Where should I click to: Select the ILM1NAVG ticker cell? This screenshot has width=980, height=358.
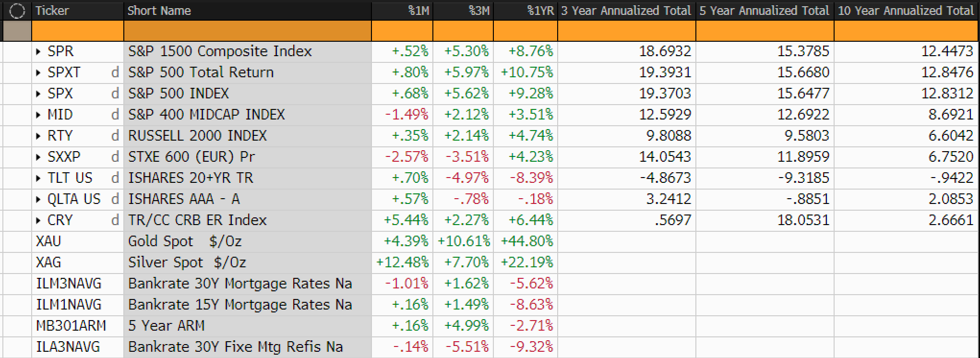pyautogui.click(x=78, y=305)
